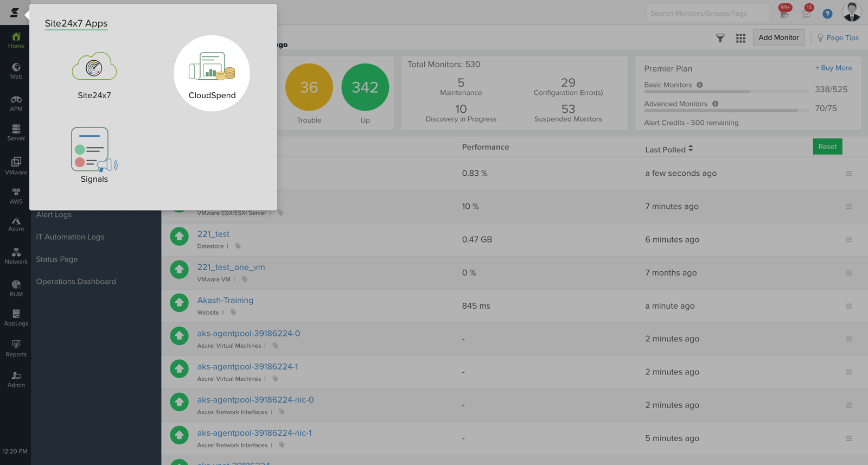The width and height of the screenshot is (868, 465).
Task: Open the Akash-Training monitor link
Action: pyautogui.click(x=225, y=300)
